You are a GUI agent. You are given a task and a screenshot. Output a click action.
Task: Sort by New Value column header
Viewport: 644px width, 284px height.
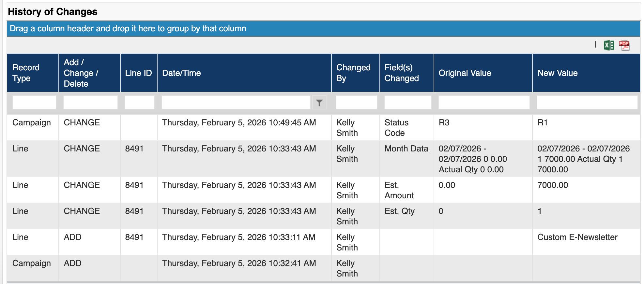(557, 73)
